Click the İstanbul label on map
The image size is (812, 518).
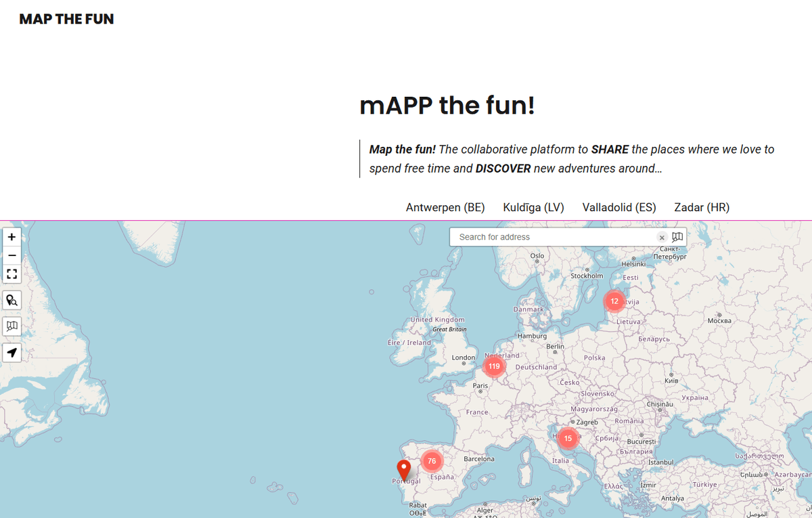(x=661, y=462)
